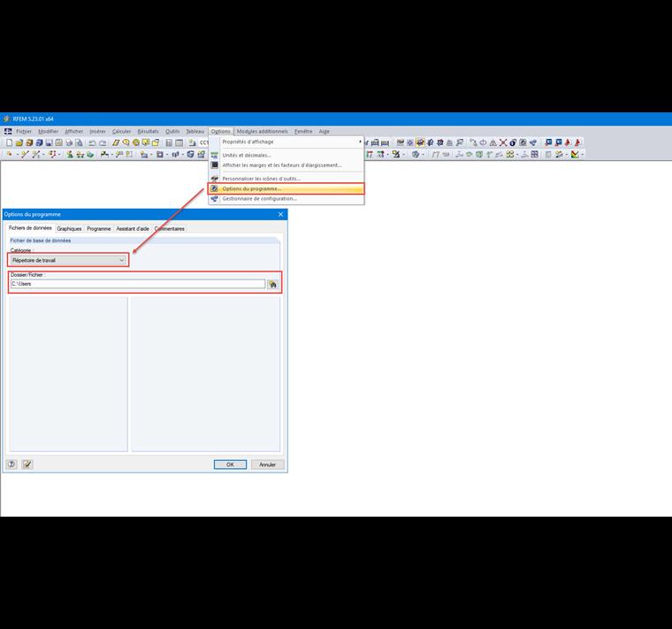Open the Modules additionnels menu
The image size is (672, 629).
[263, 132]
